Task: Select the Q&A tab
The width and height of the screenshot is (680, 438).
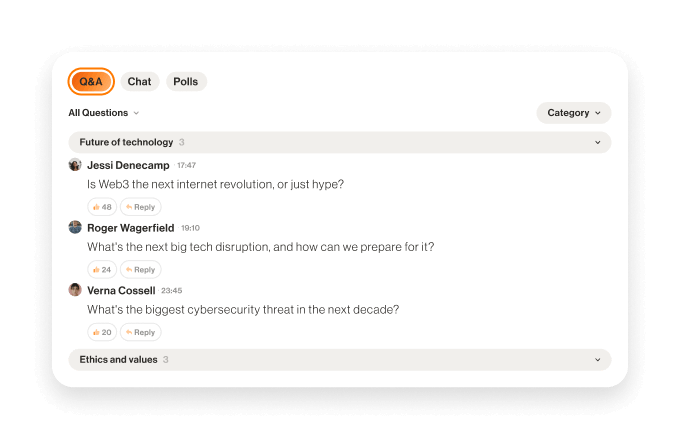Action: click(91, 82)
